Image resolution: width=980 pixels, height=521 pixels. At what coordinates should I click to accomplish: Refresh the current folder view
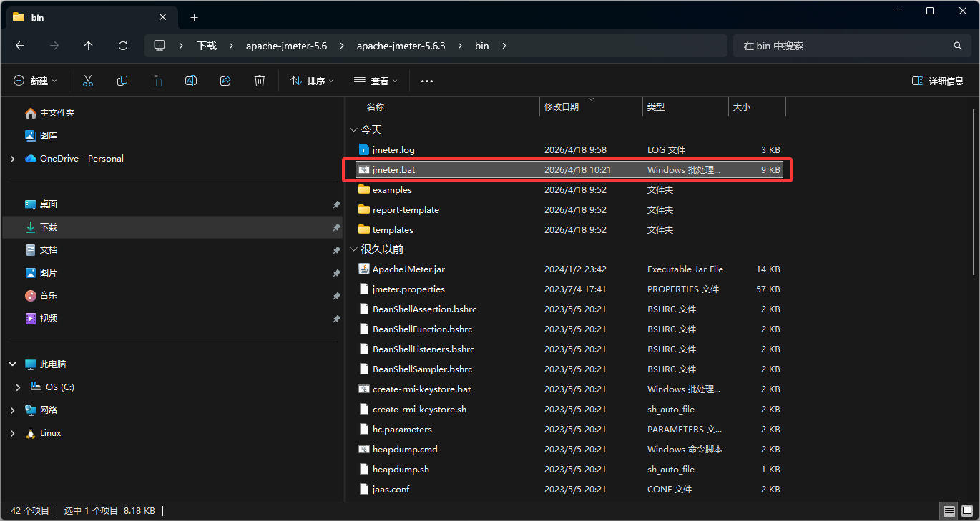[123, 46]
